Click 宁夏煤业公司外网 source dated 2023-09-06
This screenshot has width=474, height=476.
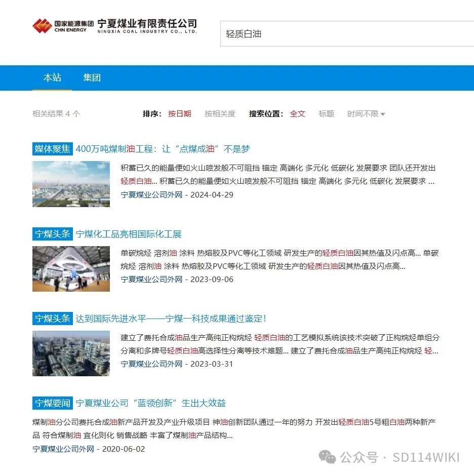pos(151,280)
